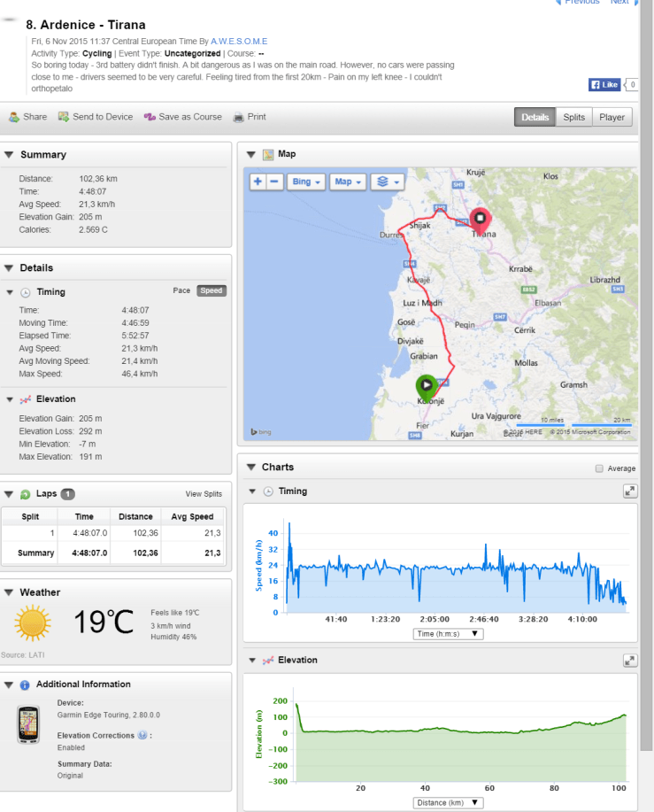Click the red finish marker at Tirana
This screenshot has height=812, width=654.
pos(481,217)
